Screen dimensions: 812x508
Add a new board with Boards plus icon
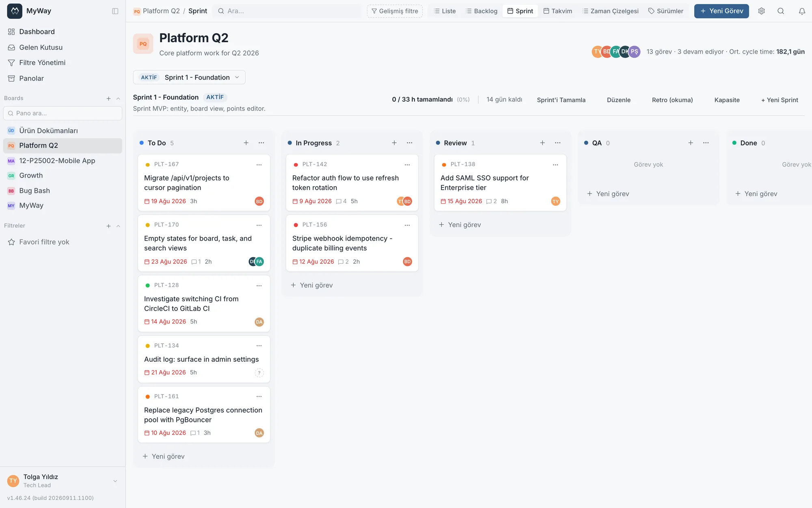(x=108, y=98)
